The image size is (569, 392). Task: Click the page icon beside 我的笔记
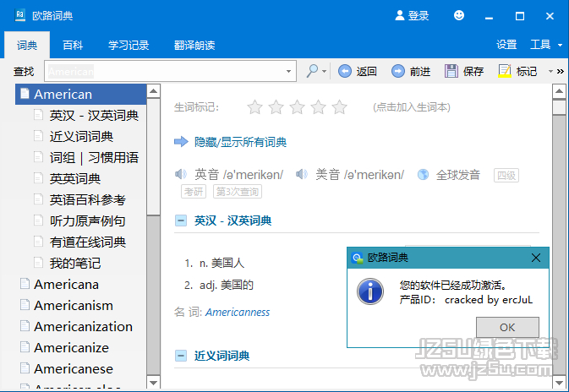tap(38, 263)
